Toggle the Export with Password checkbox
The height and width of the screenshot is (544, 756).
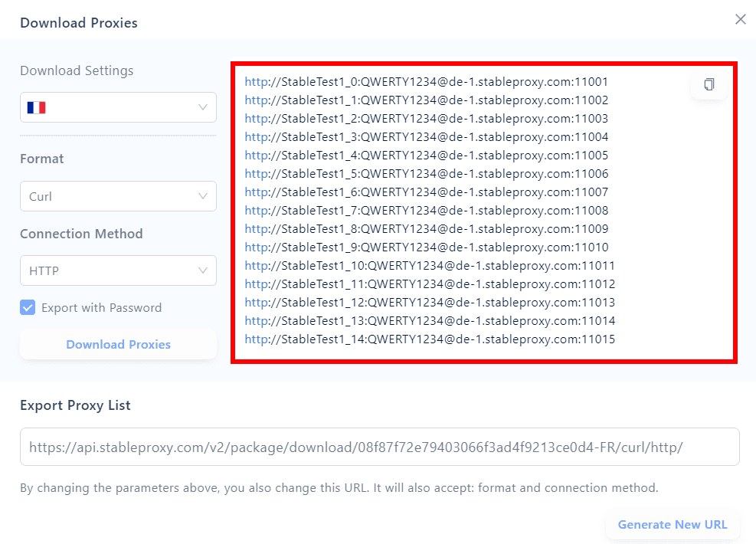pyautogui.click(x=28, y=308)
